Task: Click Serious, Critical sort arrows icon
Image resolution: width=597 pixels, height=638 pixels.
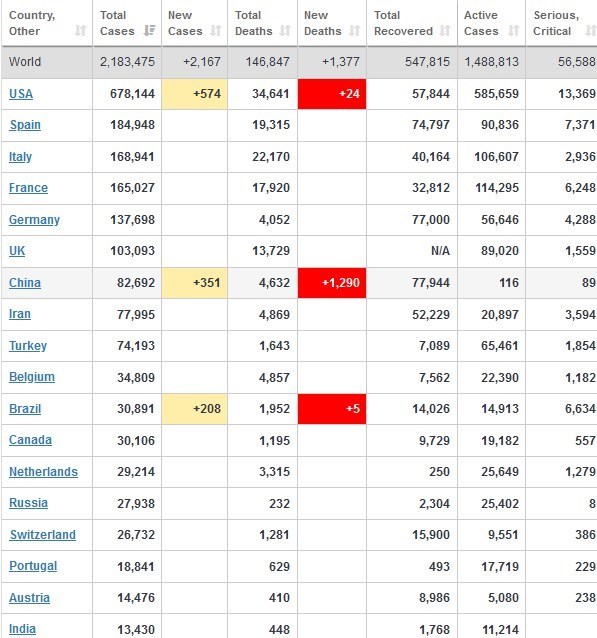Action: coord(590,31)
